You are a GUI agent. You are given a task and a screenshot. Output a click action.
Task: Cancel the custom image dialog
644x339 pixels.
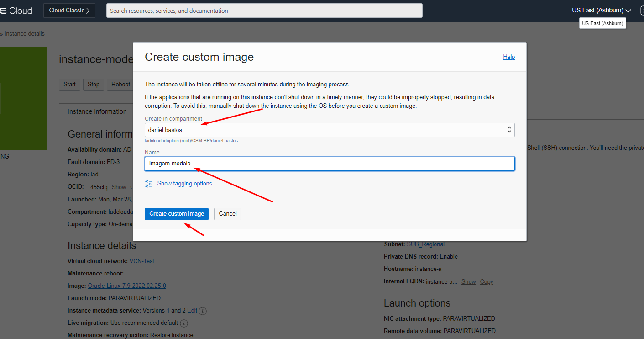(x=228, y=214)
